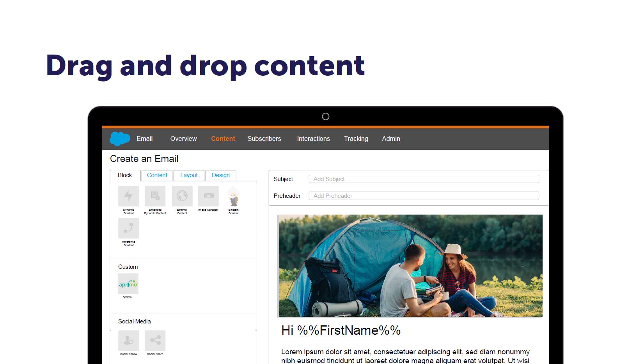The width and height of the screenshot is (637, 364).
Task: Open the Subscribers section
Action: pos(264,138)
